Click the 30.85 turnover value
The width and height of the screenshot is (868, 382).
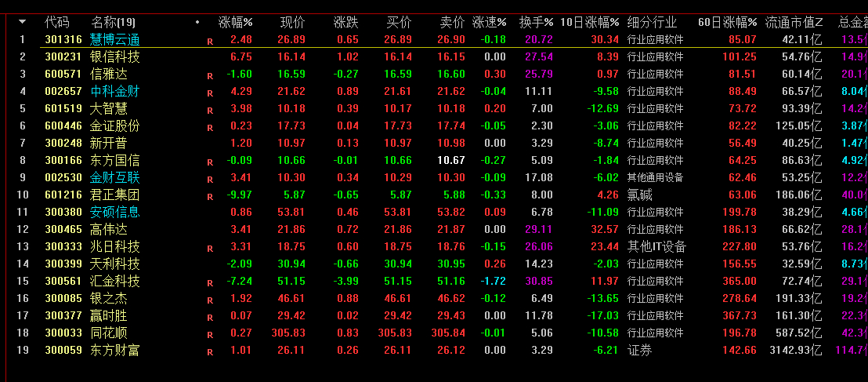click(x=539, y=281)
